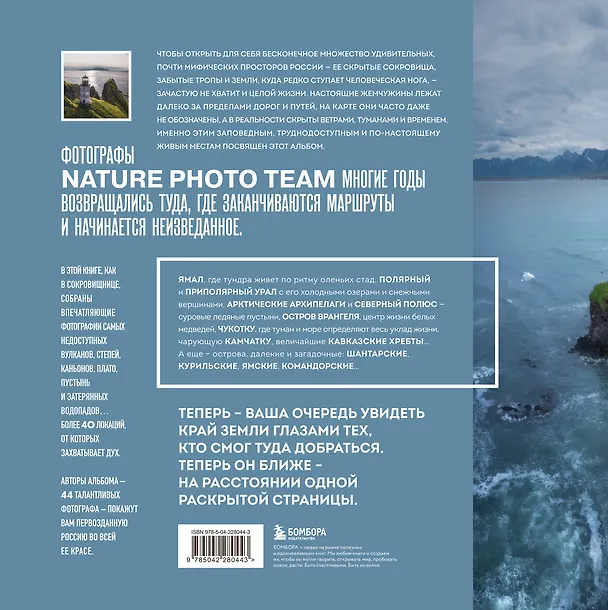Viewport: 608px width, 610px height.
Task: Click the word ФОТОГРАФЫ above the heading
Action: tap(98, 156)
